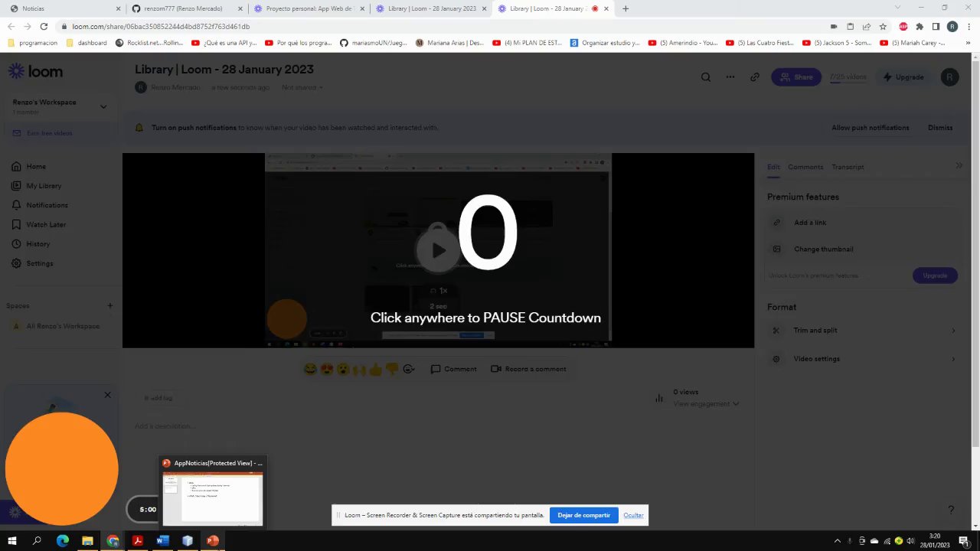Open PowerPoint from taskbar
Screen dimensions: 980x551
(213, 540)
